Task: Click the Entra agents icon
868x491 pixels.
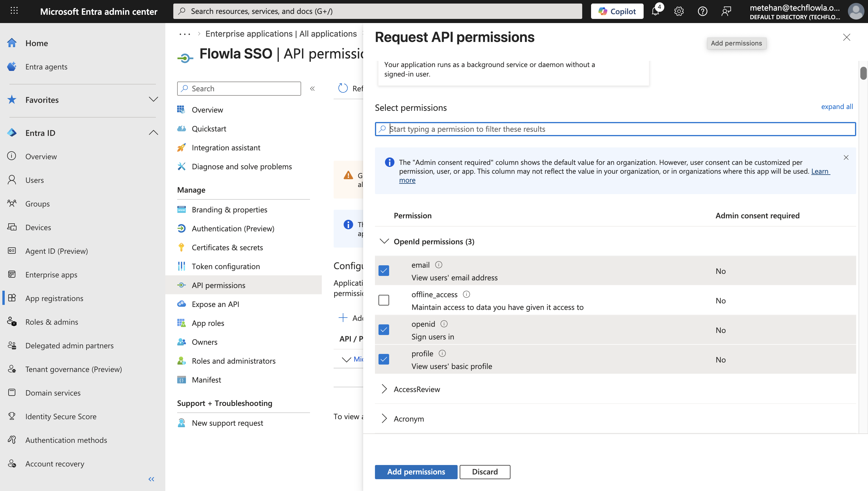Action: tap(12, 66)
